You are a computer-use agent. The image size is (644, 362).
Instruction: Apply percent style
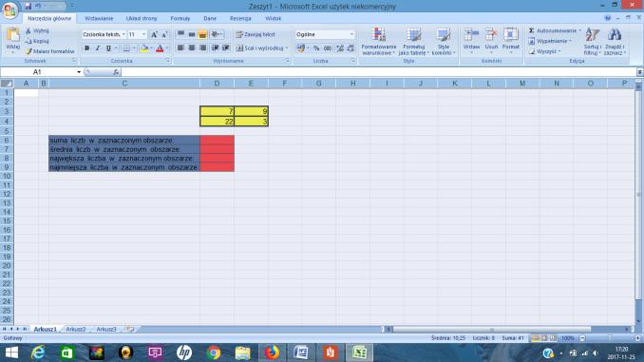(x=316, y=48)
